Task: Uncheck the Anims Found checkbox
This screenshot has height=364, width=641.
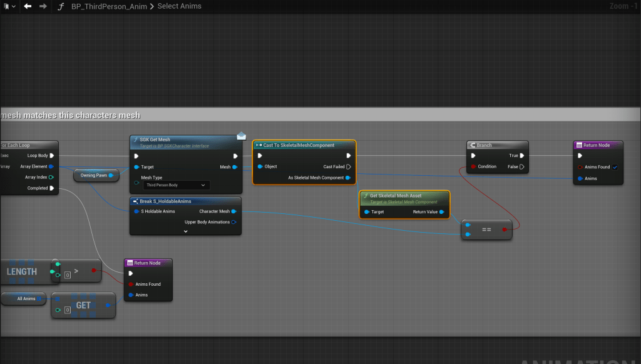Action: coord(615,167)
